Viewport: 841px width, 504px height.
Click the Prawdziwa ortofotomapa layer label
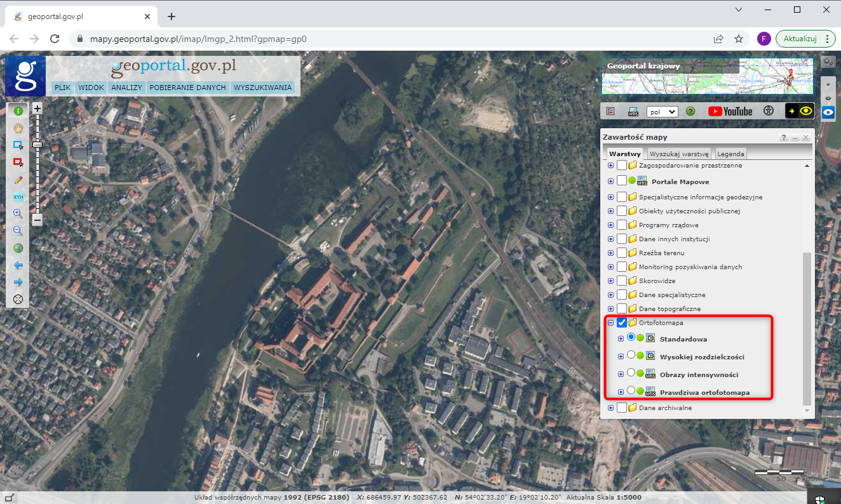coord(704,392)
